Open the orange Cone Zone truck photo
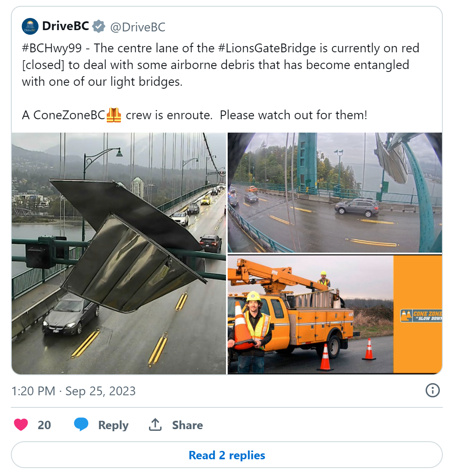This screenshot has height=476, width=452. (335, 315)
